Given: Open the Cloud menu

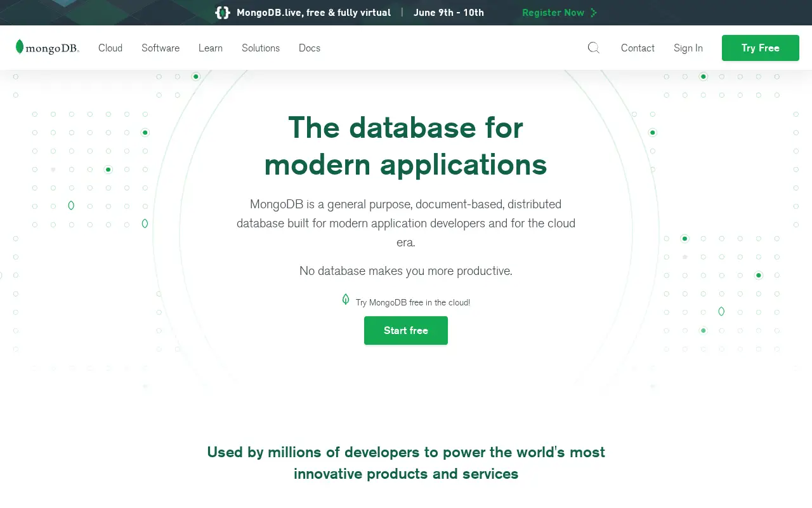Looking at the screenshot, I should coord(110,48).
